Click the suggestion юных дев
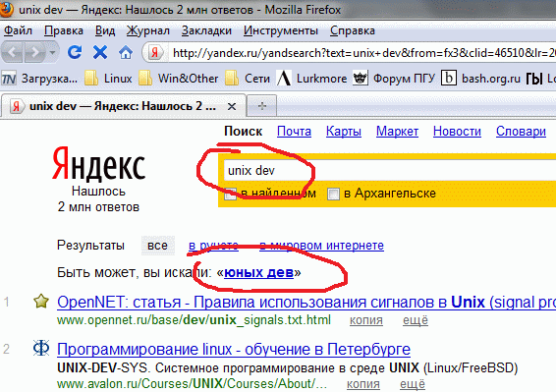Image resolution: width=556 pixels, height=392 pixels. point(259,272)
